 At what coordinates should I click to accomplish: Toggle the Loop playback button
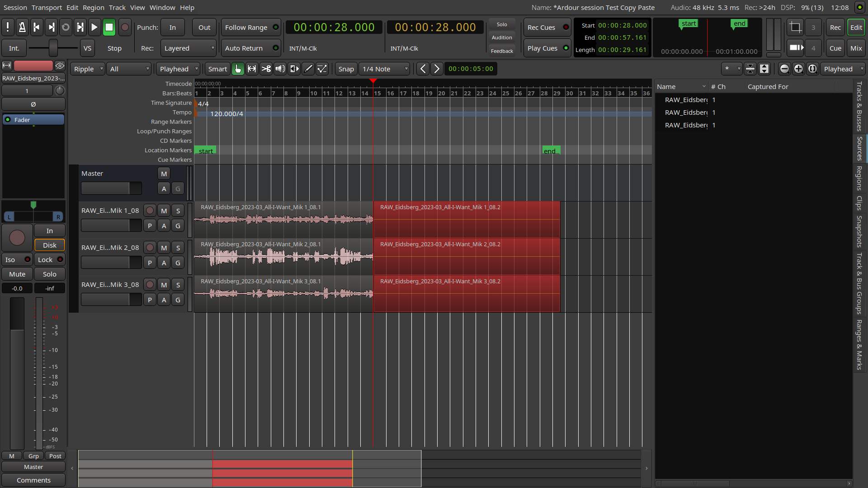coord(66,28)
